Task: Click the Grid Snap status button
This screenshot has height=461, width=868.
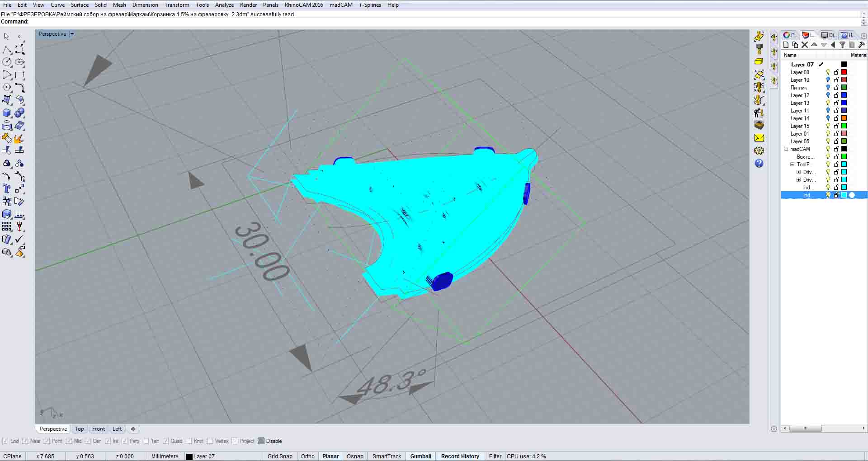Action: [x=280, y=456]
